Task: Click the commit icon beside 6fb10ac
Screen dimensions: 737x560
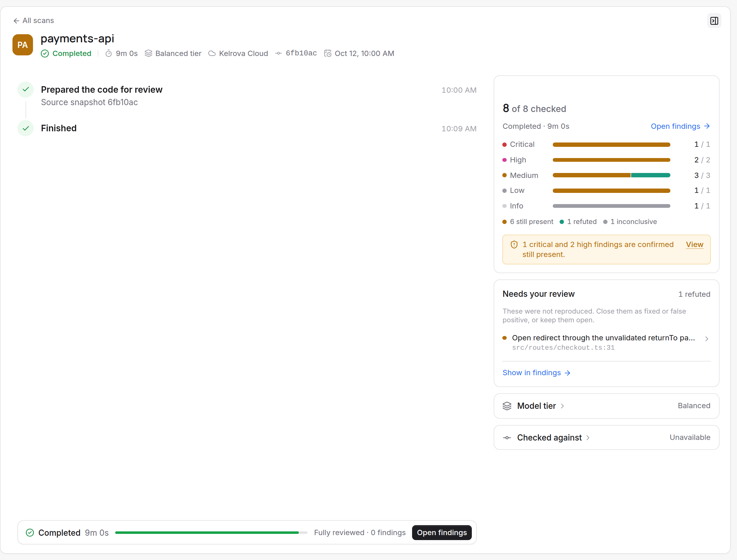Action: (279, 53)
